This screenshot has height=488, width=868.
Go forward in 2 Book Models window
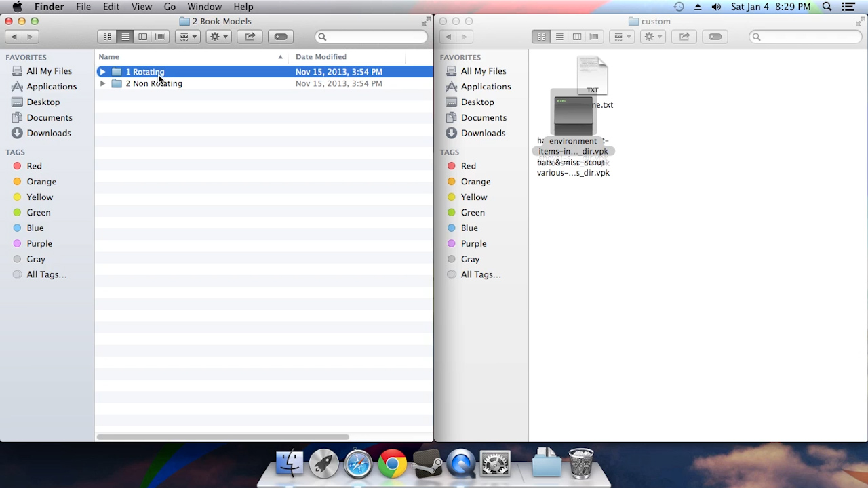point(30,37)
